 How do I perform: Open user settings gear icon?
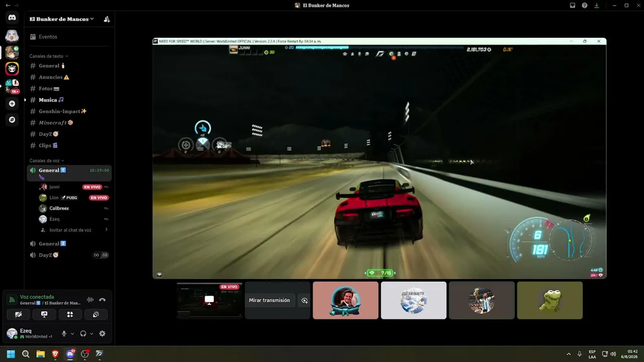103,333
